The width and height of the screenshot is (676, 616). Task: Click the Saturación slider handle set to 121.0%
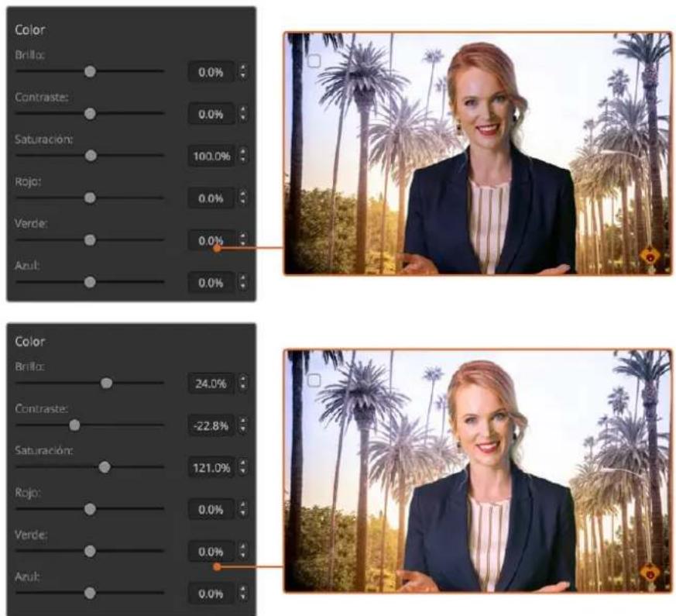point(105,467)
